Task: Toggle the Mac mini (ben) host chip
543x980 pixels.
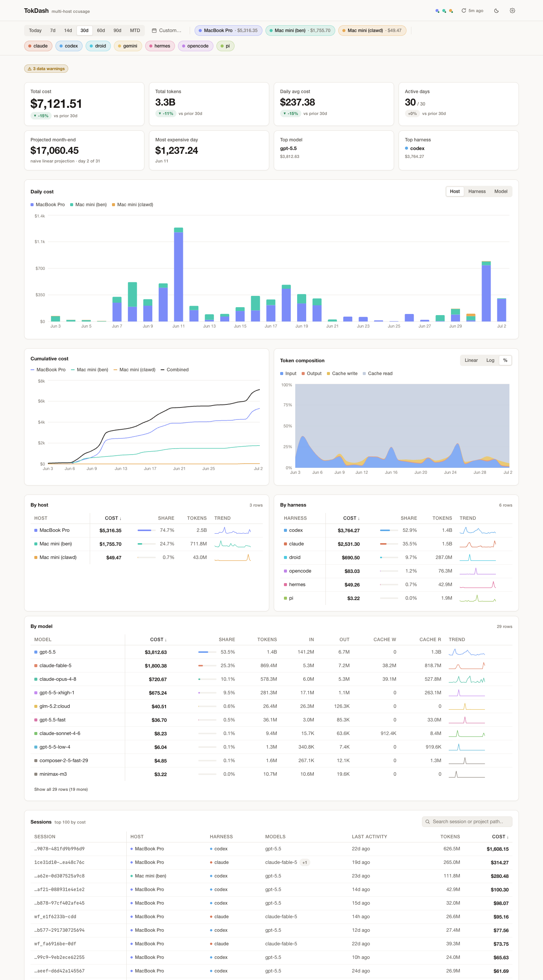Action: (x=300, y=31)
